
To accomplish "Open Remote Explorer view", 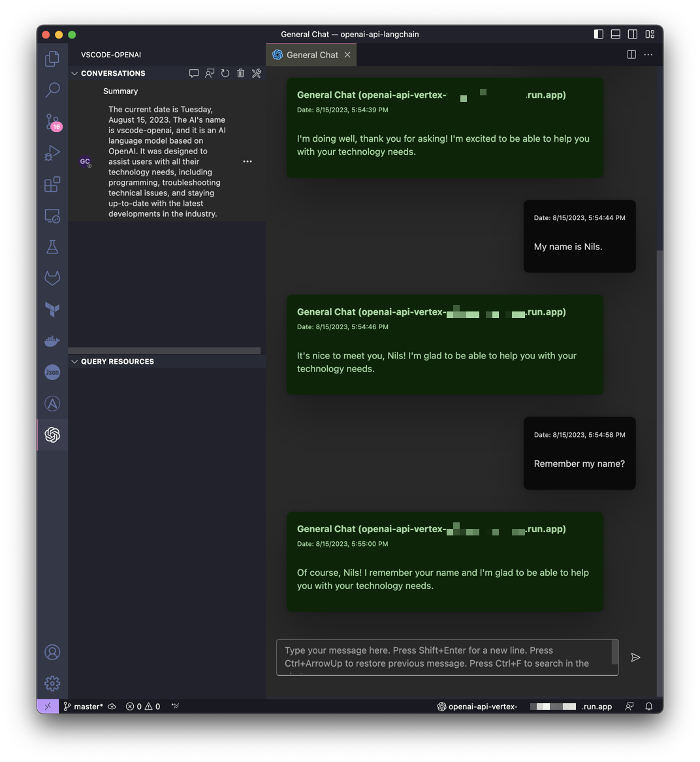I will point(52,215).
